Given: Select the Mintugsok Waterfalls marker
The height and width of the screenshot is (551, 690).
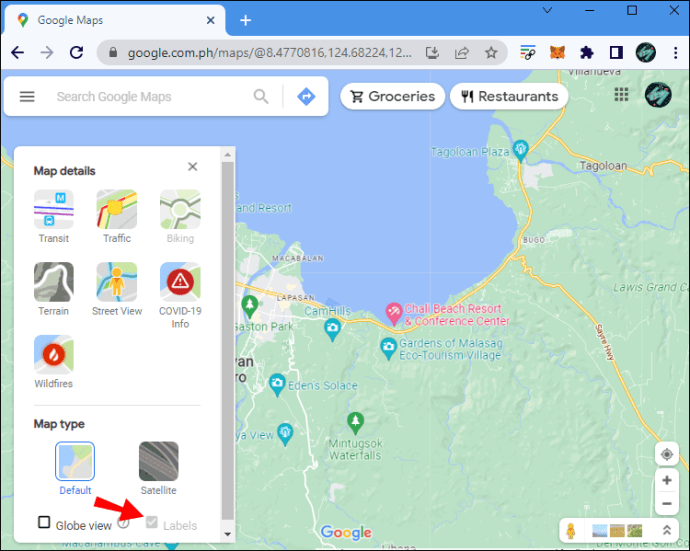Looking at the screenshot, I should 356,422.
